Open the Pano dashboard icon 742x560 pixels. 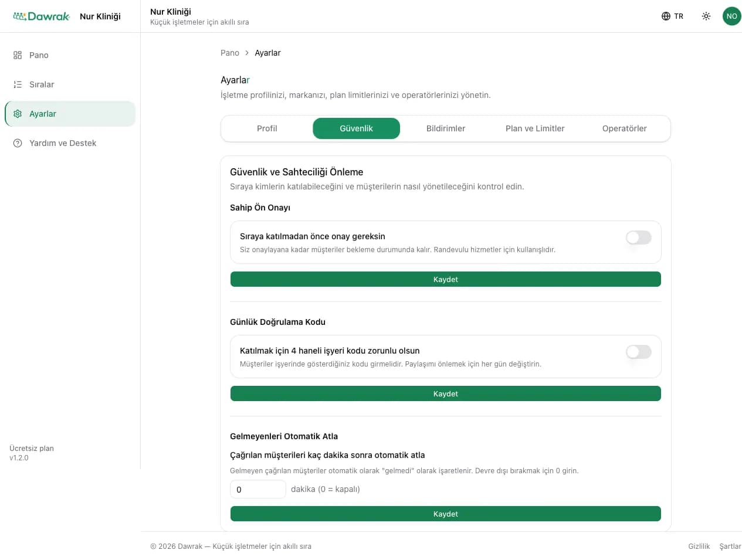[x=18, y=55]
